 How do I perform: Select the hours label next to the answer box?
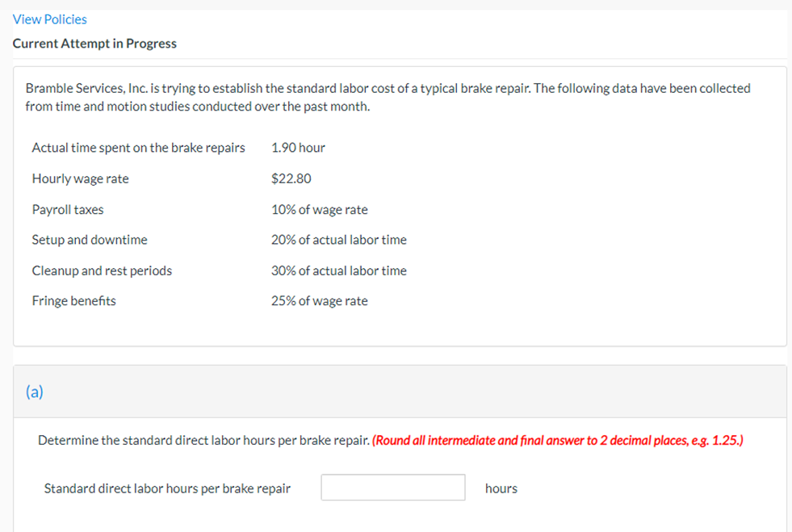point(501,488)
